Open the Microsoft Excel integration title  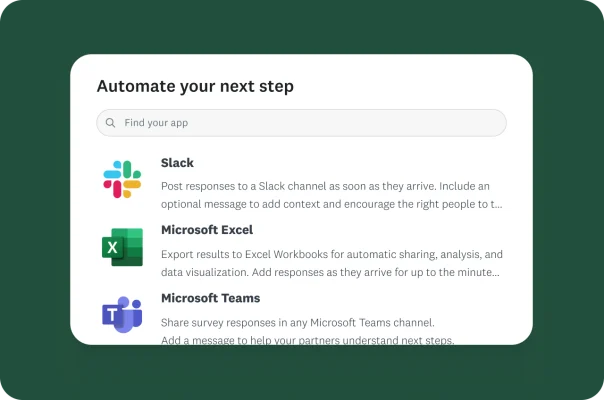click(x=207, y=230)
